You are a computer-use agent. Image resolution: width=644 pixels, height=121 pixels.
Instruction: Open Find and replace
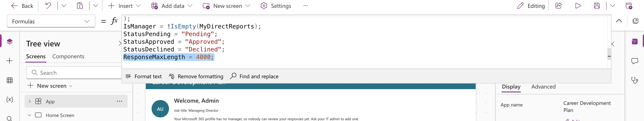(254, 76)
